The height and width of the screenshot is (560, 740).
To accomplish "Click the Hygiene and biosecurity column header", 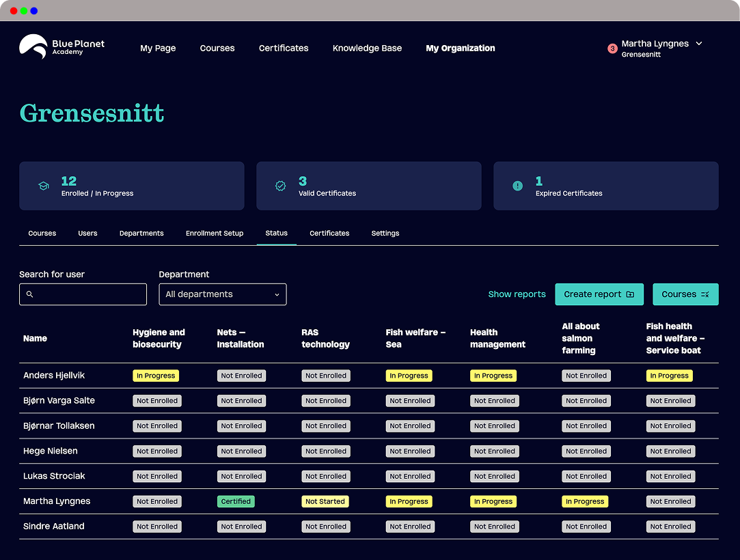I will pos(159,338).
